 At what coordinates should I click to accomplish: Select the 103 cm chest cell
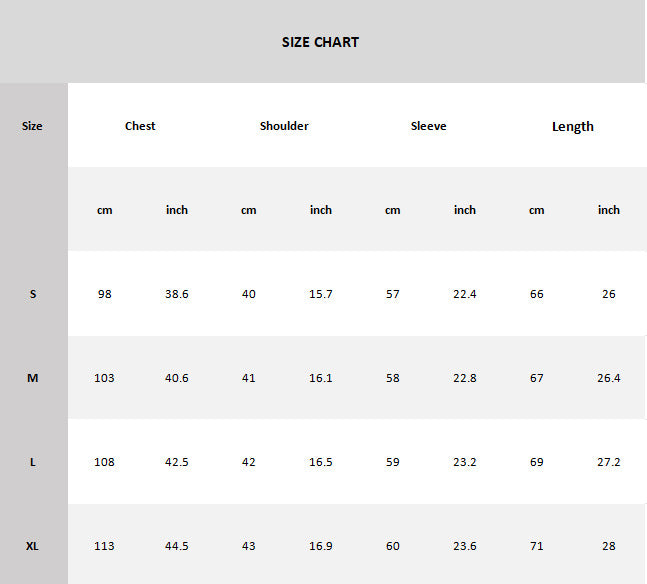[105, 378]
